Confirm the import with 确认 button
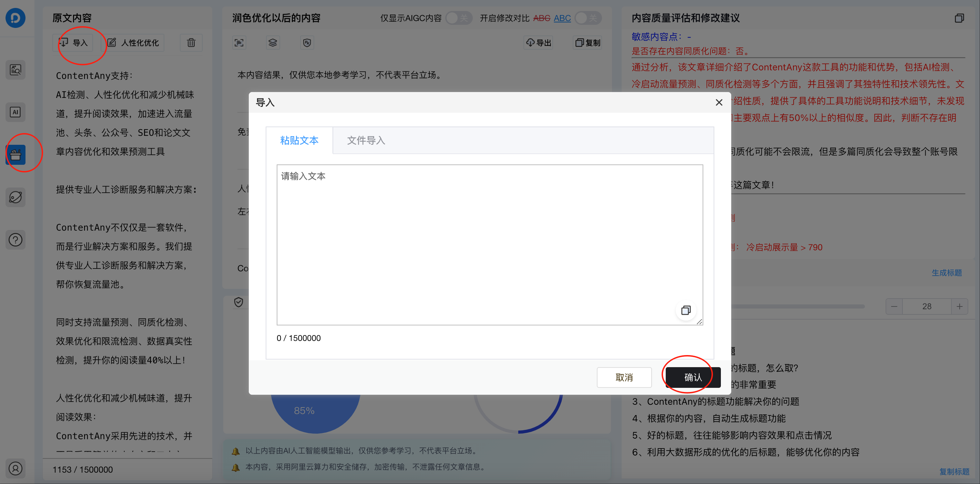The image size is (980, 484). 692,377
